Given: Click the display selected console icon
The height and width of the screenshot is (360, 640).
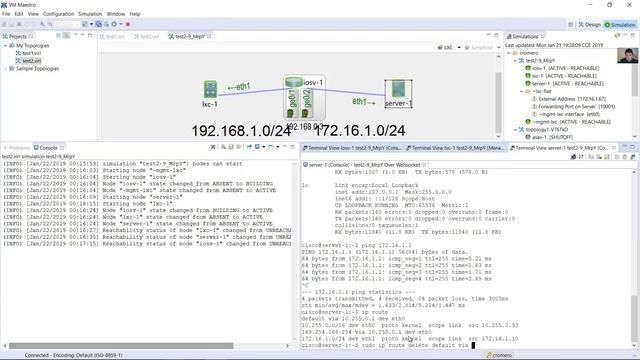Looking at the screenshot, I should pos(257,147).
